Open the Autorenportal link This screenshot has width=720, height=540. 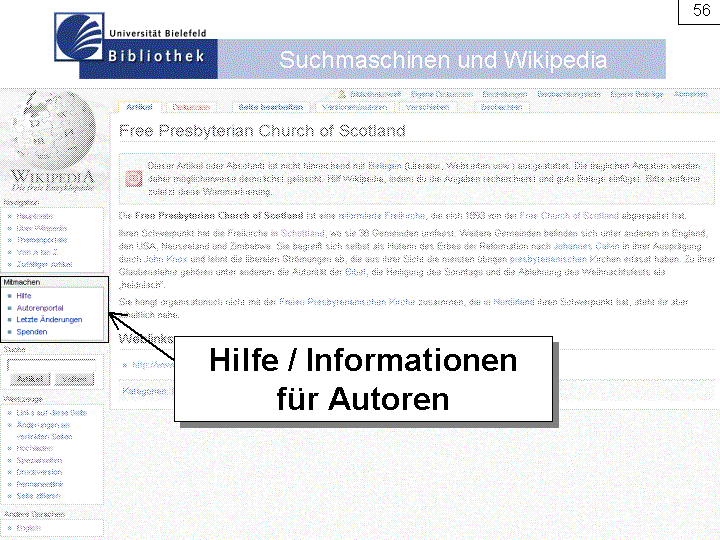40,308
